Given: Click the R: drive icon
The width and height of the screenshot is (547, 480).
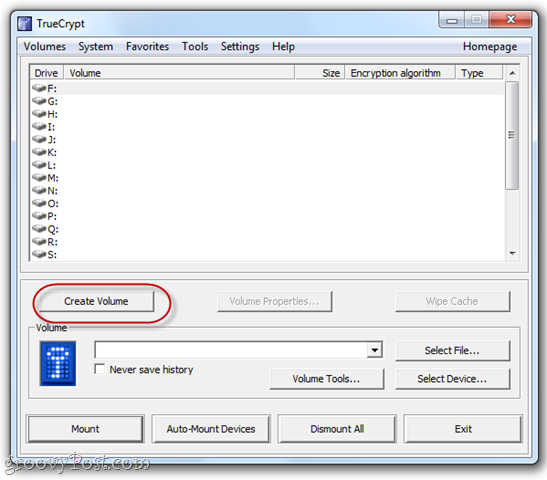Looking at the screenshot, I should coord(39,241).
